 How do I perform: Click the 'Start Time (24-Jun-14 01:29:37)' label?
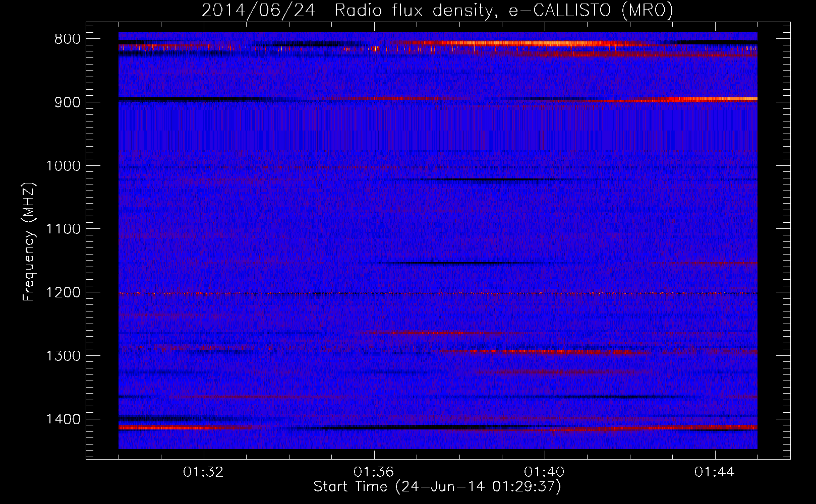click(437, 487)
